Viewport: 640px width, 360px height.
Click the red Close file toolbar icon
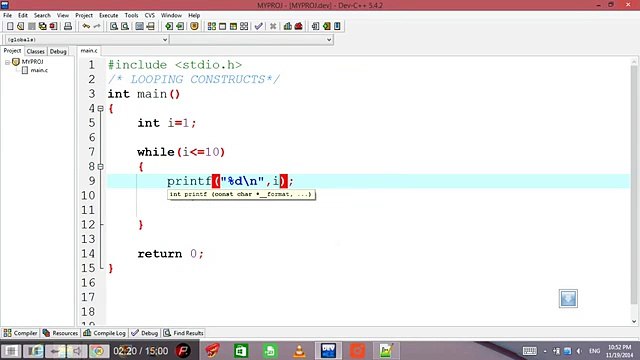click(53, 26)
